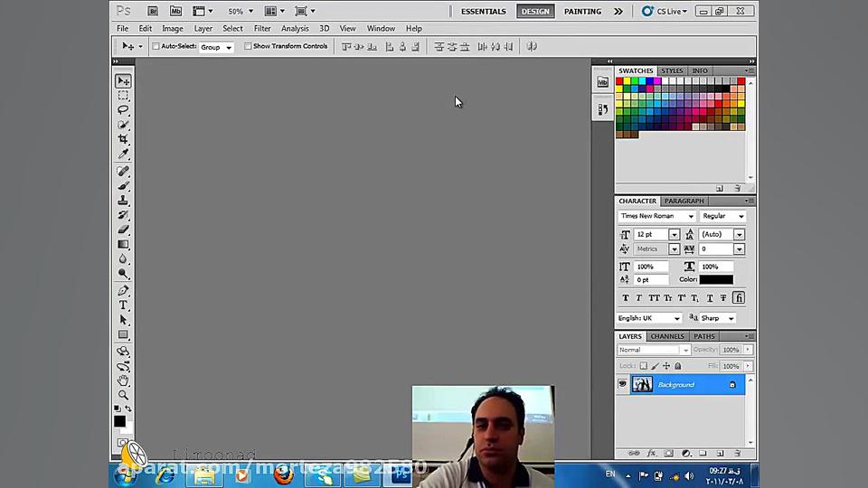Click the vertical scale 100% field

pyautogui.click(x=651, y=267)
